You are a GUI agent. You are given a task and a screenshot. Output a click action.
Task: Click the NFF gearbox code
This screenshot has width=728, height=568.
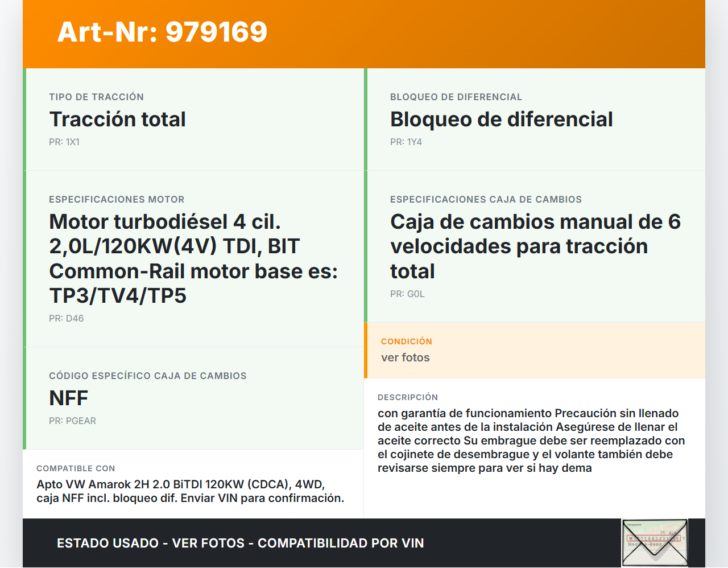point(69,398)
